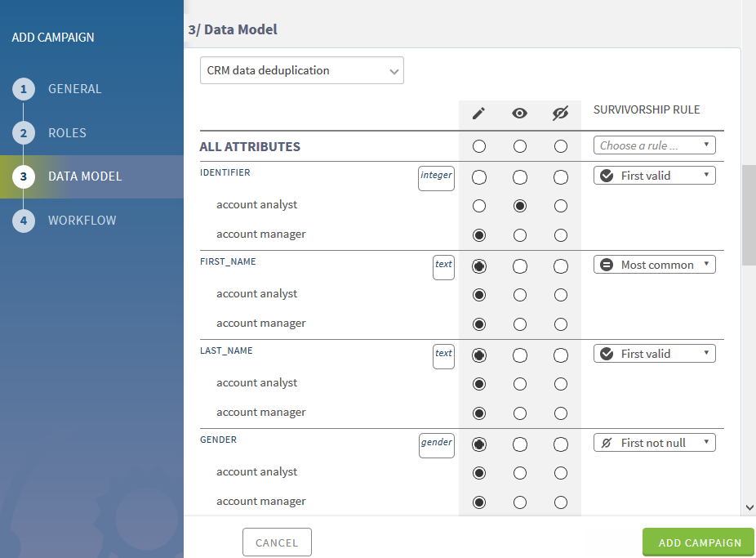Click step 4 circle for Workflow
This screenshot has height=558, width=756.
pos(24,221)
